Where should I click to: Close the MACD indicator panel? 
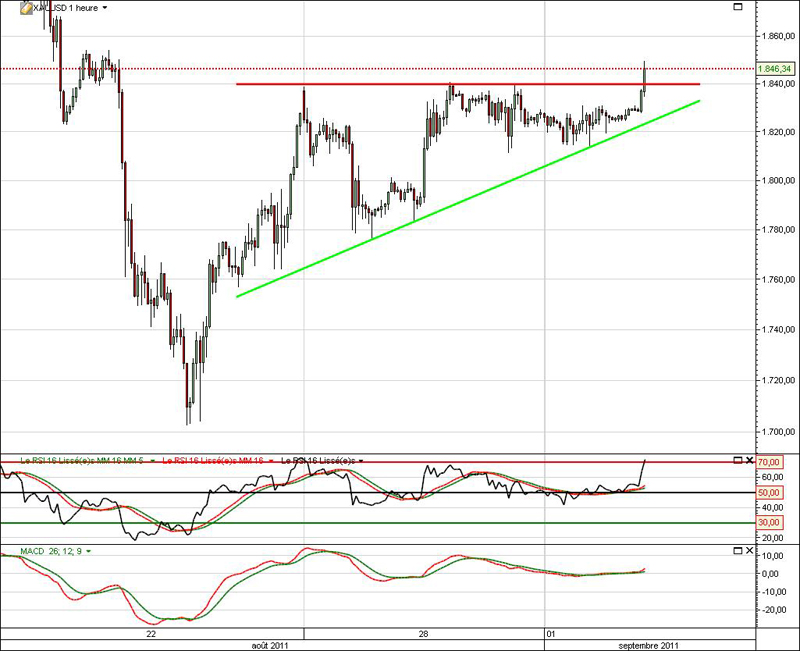click(x=750, y=550)
